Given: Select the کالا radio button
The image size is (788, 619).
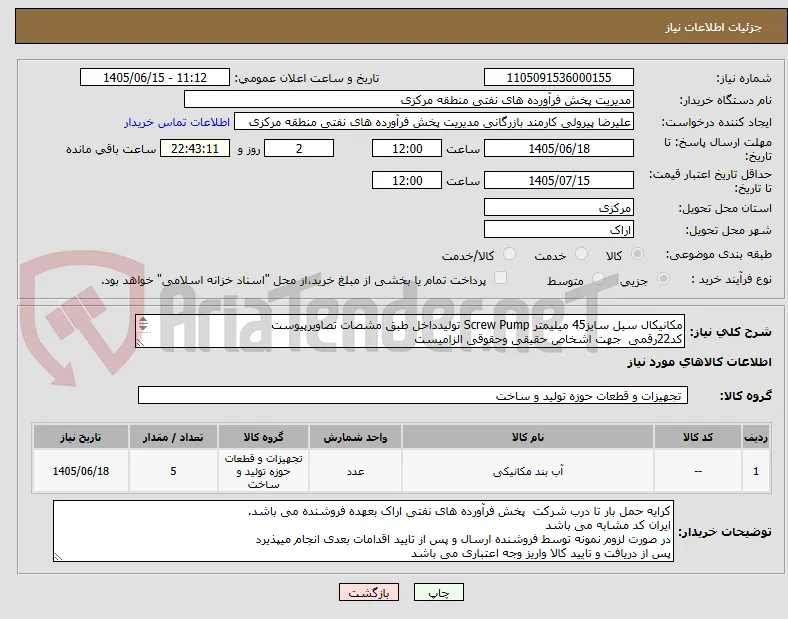Looking at the screenshot, I should click(x=637, y=254).
